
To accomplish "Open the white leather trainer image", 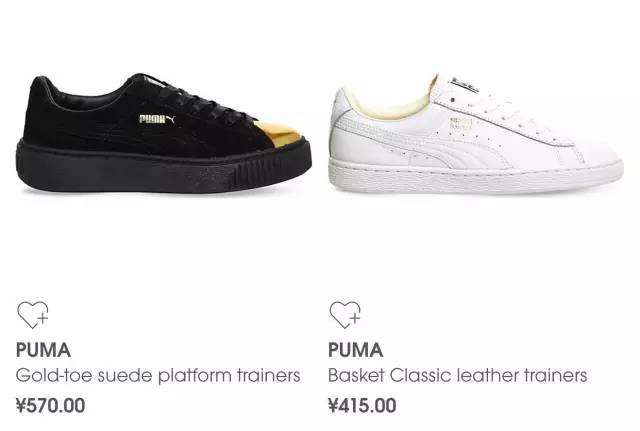I will click(x=476, y=133).
